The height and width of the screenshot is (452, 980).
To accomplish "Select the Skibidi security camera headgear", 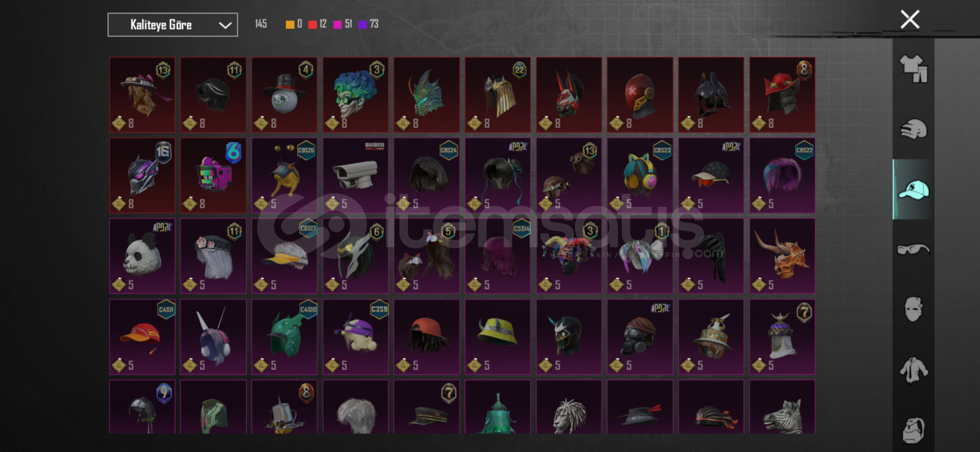I will click(x=355, y=175).
